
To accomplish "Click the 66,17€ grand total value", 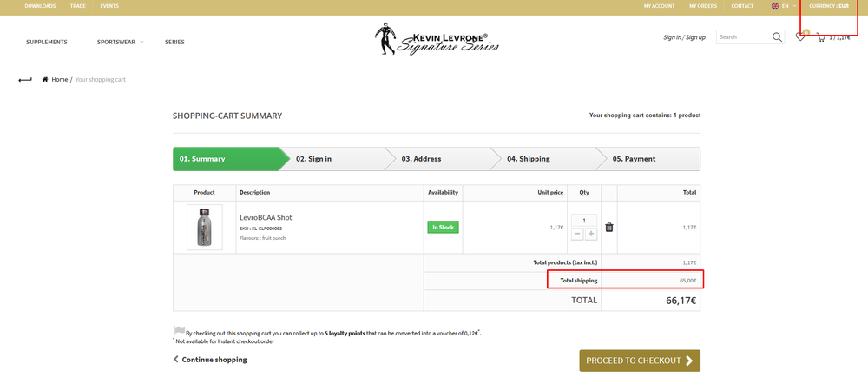I will point(681,301).
